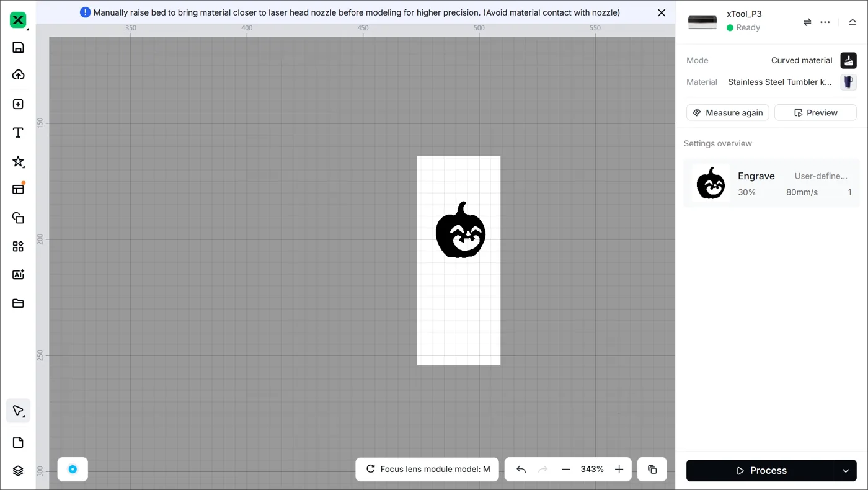Open the AI image generation tool
Image resolution: width=868 pixels, height=490 pixels.
coord(18,275)
